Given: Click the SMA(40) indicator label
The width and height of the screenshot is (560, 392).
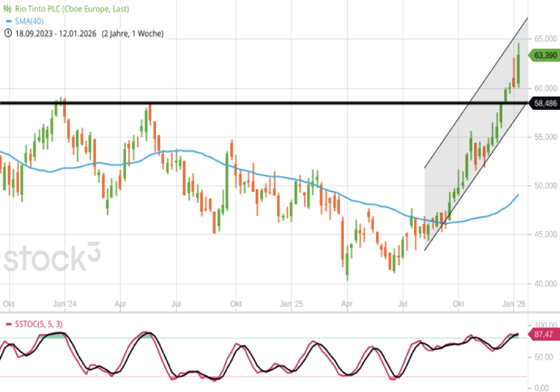Looking at the screenshot, I should (29, 21).
